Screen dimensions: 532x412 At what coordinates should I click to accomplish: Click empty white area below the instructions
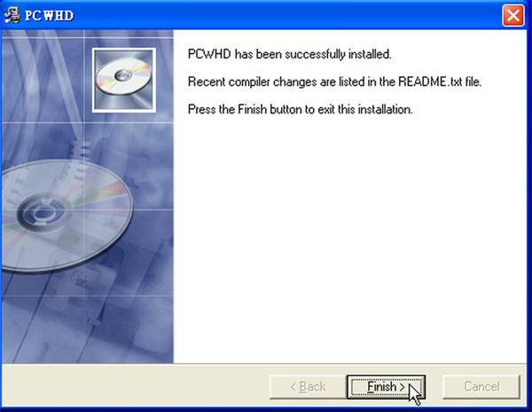(349, 237)
